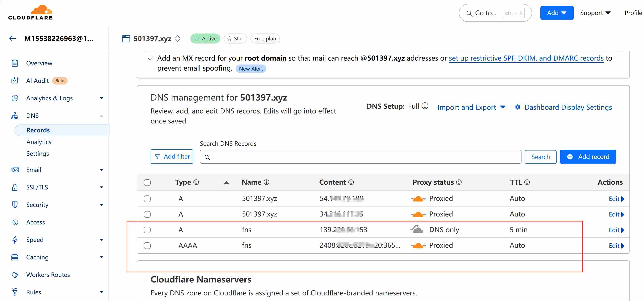Open the Access menu item
Image resolution: width=644 pixels, height=301 pixels.
tap(36, 222)
